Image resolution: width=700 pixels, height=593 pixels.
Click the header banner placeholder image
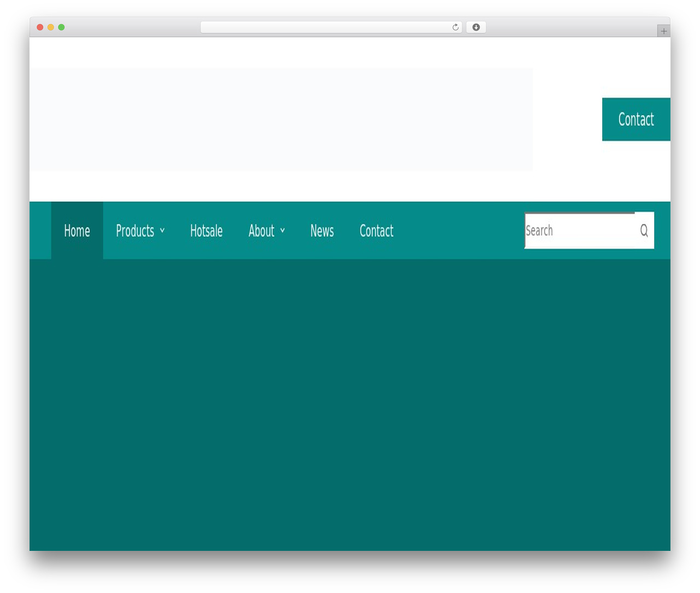coord(281,119)
